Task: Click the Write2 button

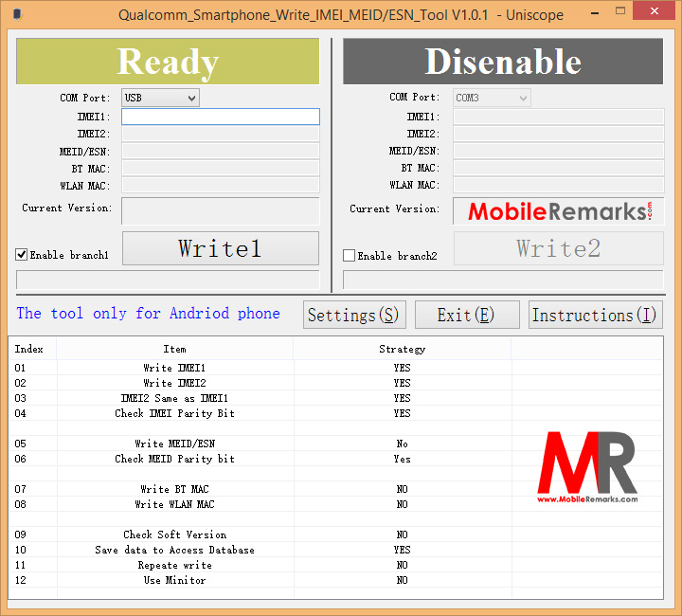Action: click(559, 248)
